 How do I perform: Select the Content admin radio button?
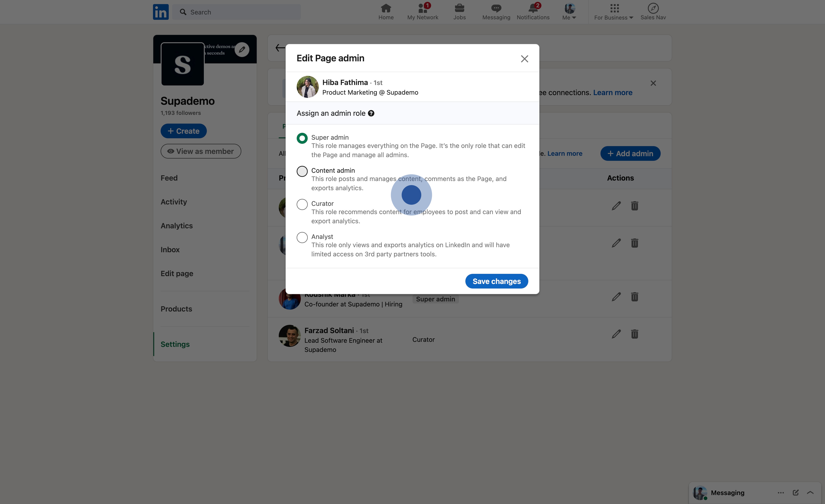302,171
